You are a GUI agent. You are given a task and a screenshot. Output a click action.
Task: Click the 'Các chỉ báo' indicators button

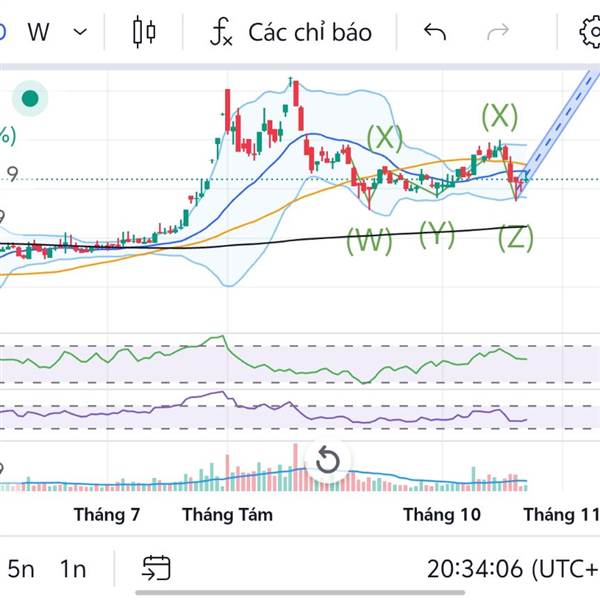coord(310,32)
